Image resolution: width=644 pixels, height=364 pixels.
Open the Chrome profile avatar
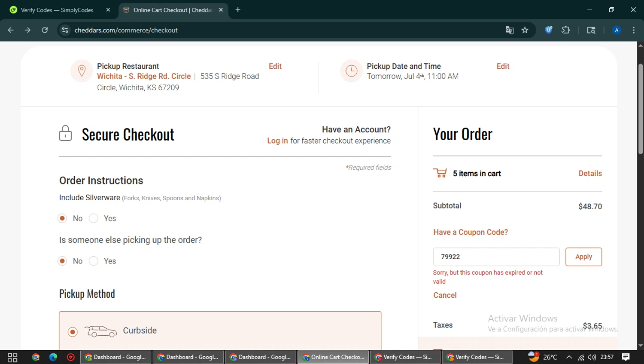click(617, 30)
